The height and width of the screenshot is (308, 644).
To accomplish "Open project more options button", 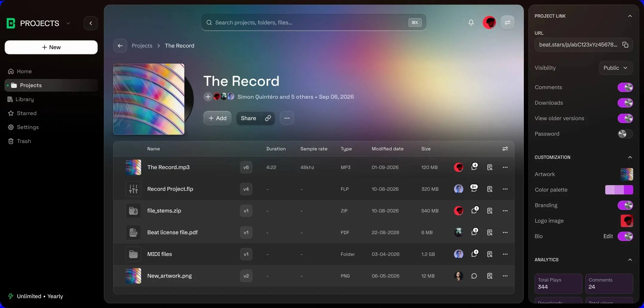I will pyautogui.click(x=287, y=118).
